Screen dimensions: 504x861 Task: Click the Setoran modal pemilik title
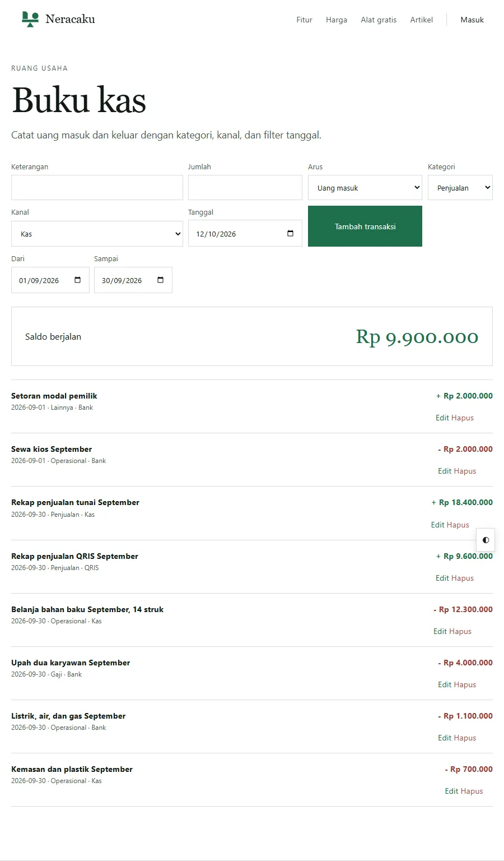(x=54, y=396)
